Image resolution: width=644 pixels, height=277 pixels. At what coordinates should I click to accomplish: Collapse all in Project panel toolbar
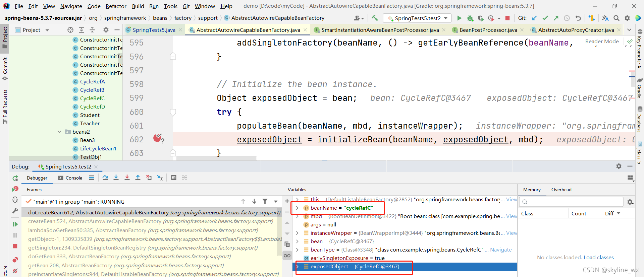92,30
